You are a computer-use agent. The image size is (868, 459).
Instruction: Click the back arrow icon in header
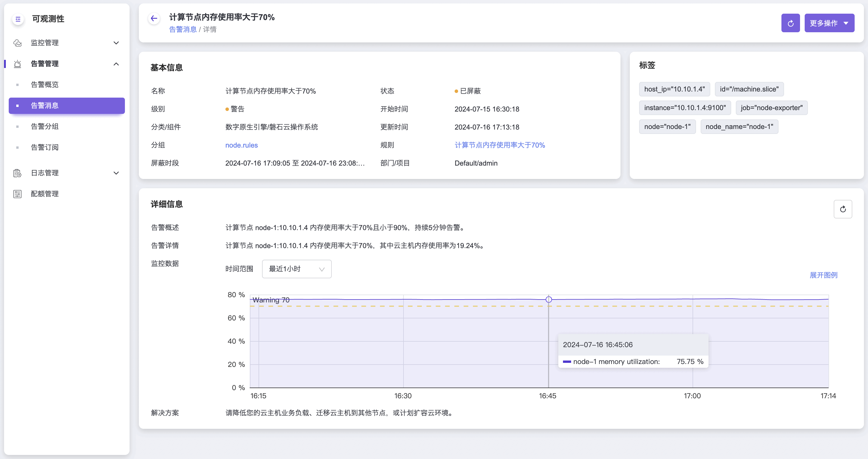[154, 19]
